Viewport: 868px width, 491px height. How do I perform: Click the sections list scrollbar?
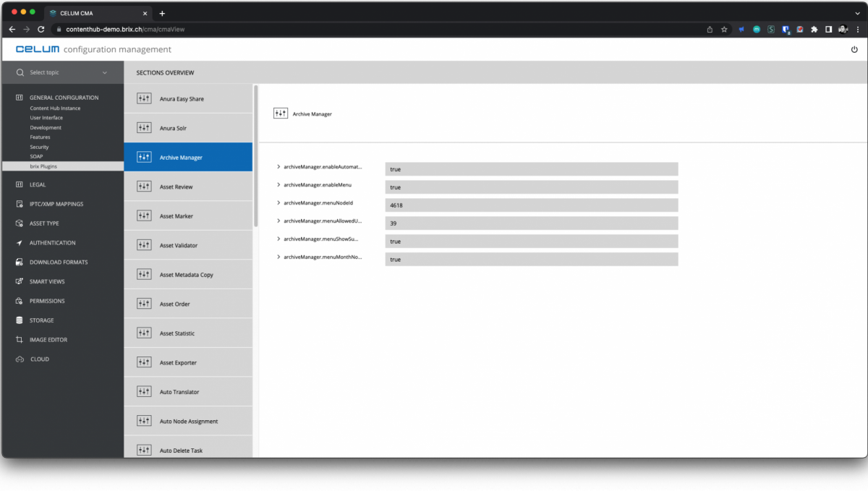(255, 157)
